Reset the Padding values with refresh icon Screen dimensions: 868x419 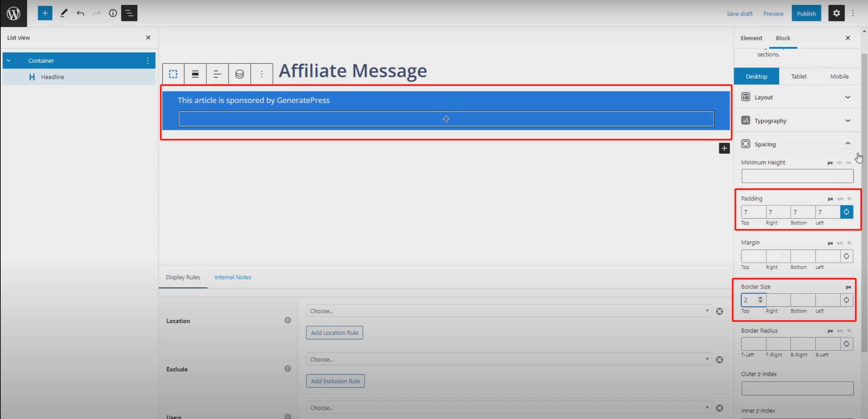pyautogui.click(x=846, y=212)
